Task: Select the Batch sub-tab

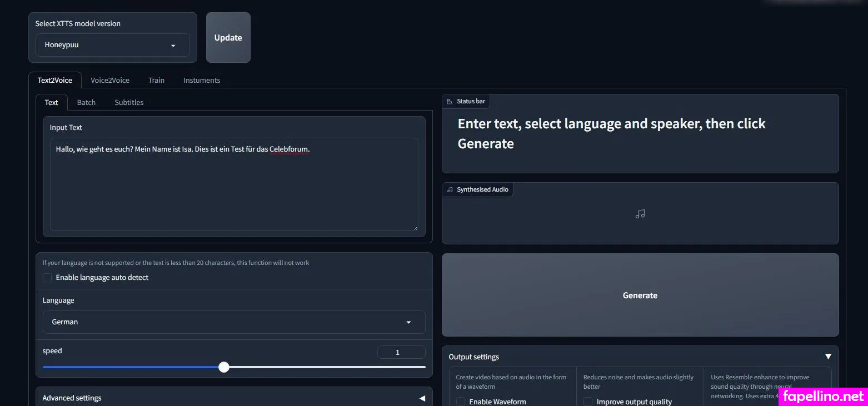Action: click(x=86, y=103)
